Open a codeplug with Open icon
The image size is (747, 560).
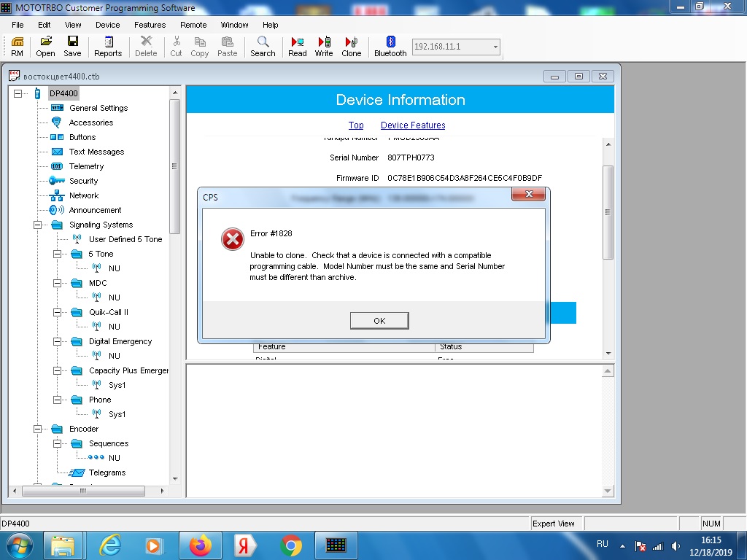(45, 47)
